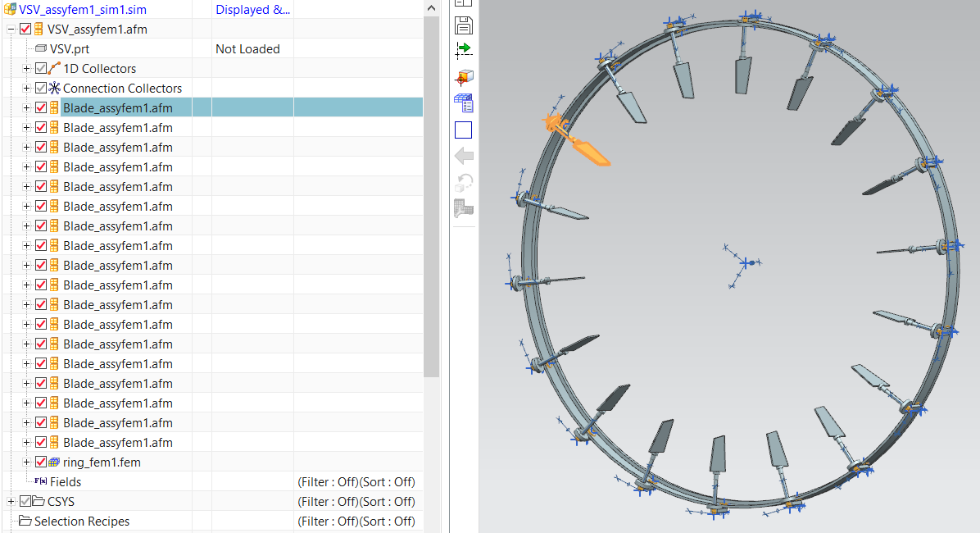Click the 1D Collectors icon in the navigator
The height and width of the screenshot is (533, 980).
pos(54,68)
